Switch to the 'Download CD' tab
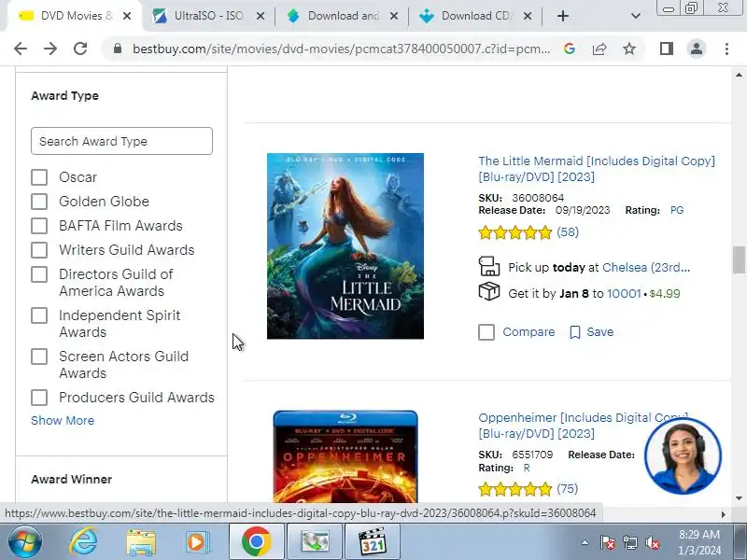Screen dimensions: 747x560 (x=475, y=16)
